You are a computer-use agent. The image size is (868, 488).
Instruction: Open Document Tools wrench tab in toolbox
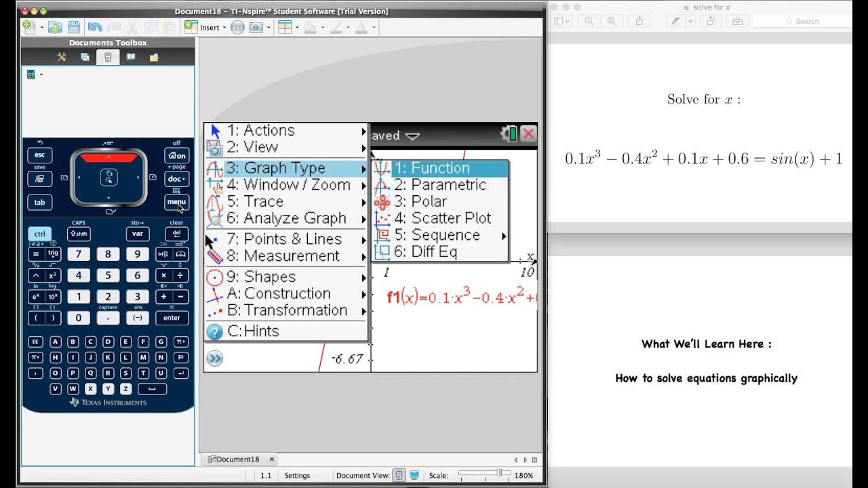tap(62, 58)
